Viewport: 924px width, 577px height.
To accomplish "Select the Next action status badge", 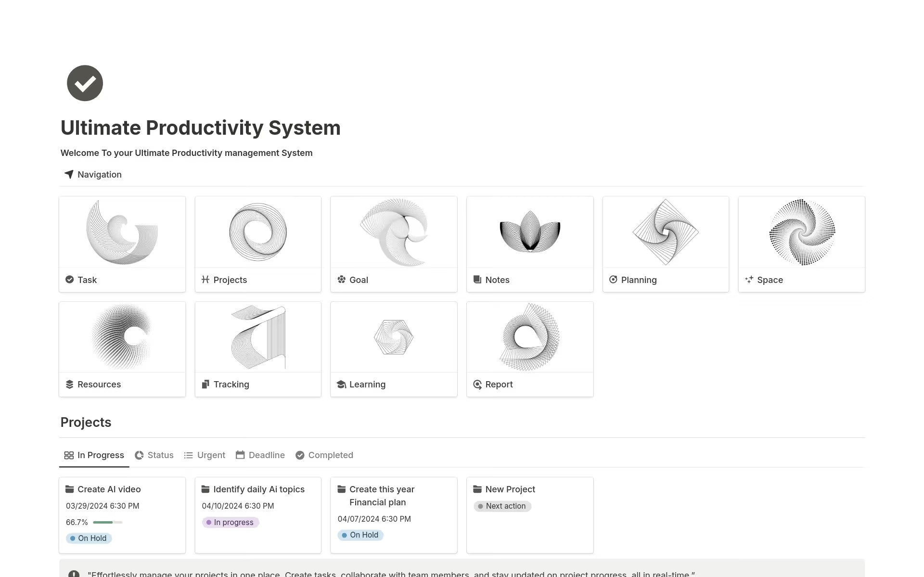I will tap(502, 506).
